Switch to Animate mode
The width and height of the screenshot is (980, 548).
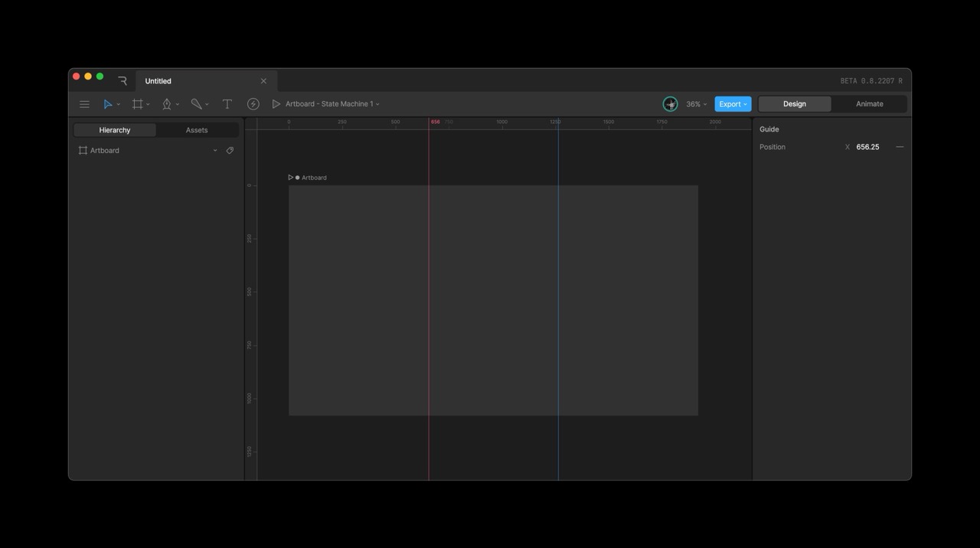point(869,104)
